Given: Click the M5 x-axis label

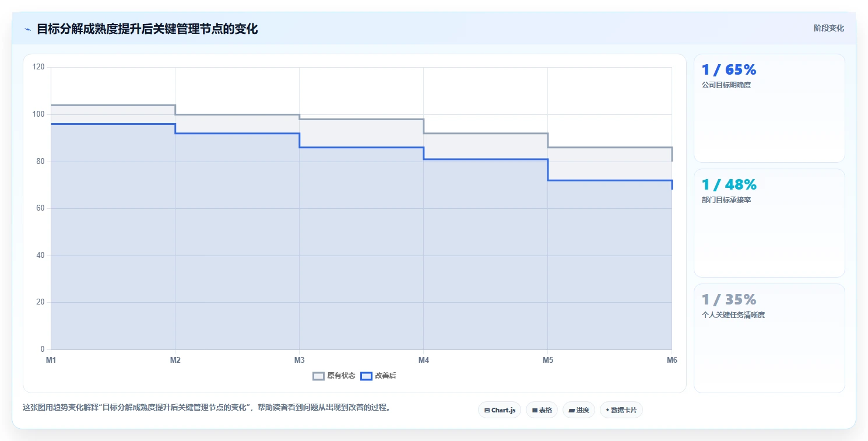Looking at the screenshot, I should [x=548, y=360].
